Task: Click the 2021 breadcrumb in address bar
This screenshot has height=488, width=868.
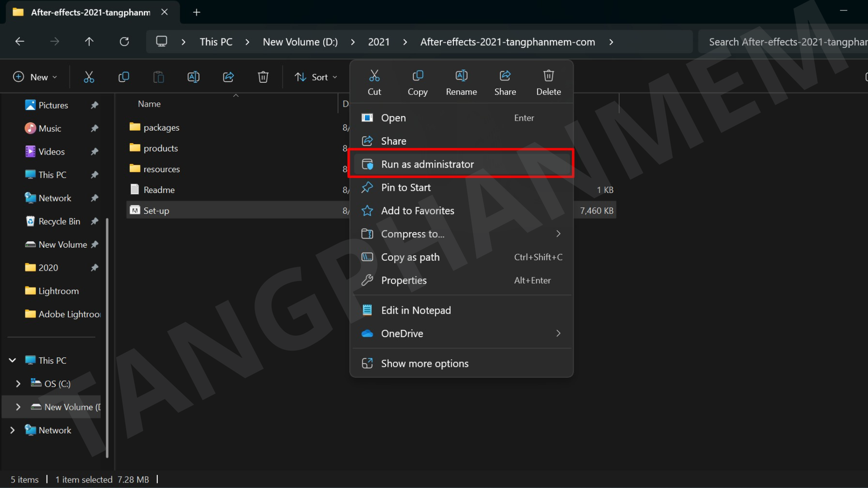Action: coord(378,42)
